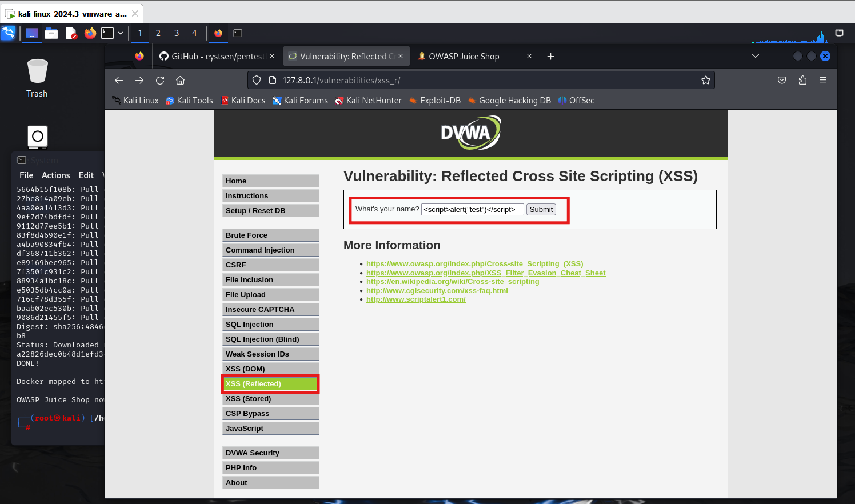Viewport: 855px width, 504px height.
Task: Go back to the previous page
Action: 119,80
